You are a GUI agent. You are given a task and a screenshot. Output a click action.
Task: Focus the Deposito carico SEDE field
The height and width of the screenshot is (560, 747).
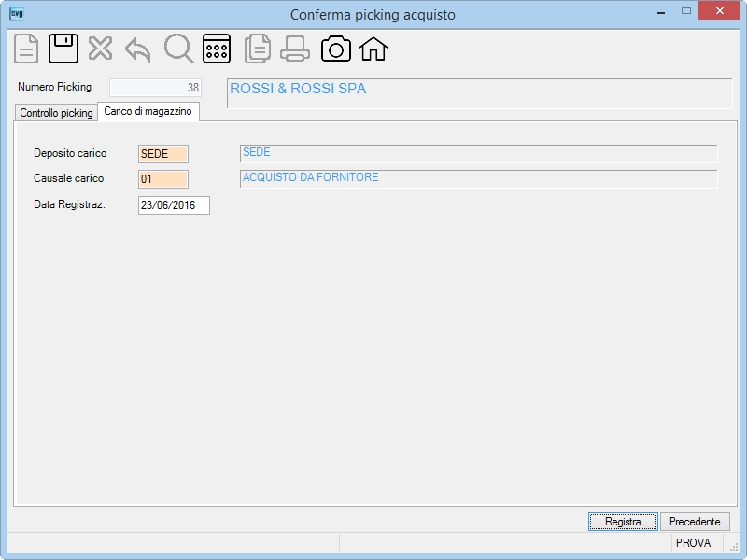coord(163,154)
